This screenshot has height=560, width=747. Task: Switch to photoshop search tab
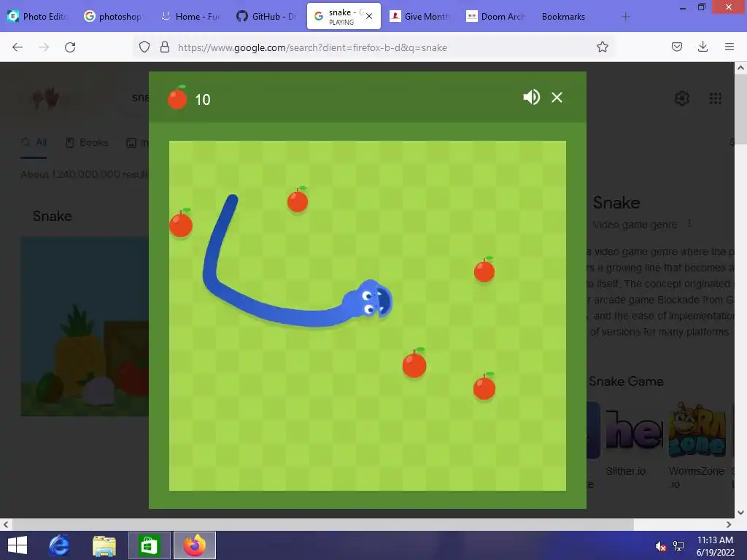(x=113, y=16)
